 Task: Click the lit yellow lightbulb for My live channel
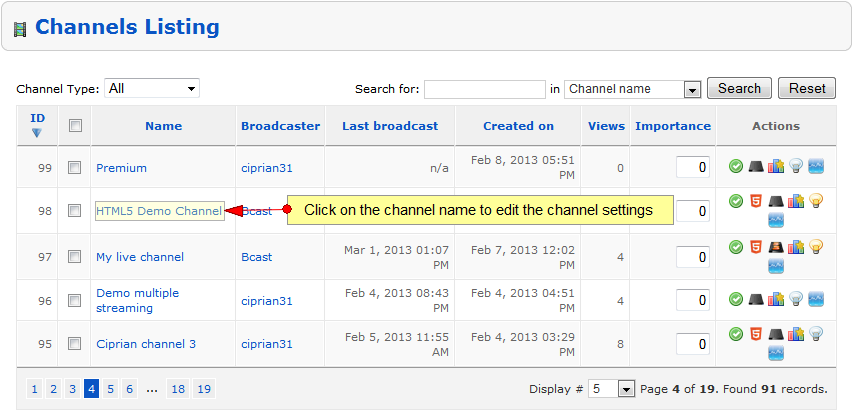[x=815, y=247]
